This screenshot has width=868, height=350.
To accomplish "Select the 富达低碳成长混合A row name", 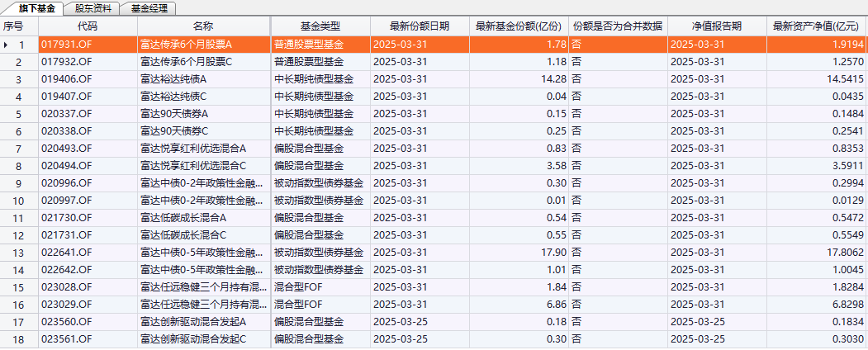I will [x=183, y=218].
